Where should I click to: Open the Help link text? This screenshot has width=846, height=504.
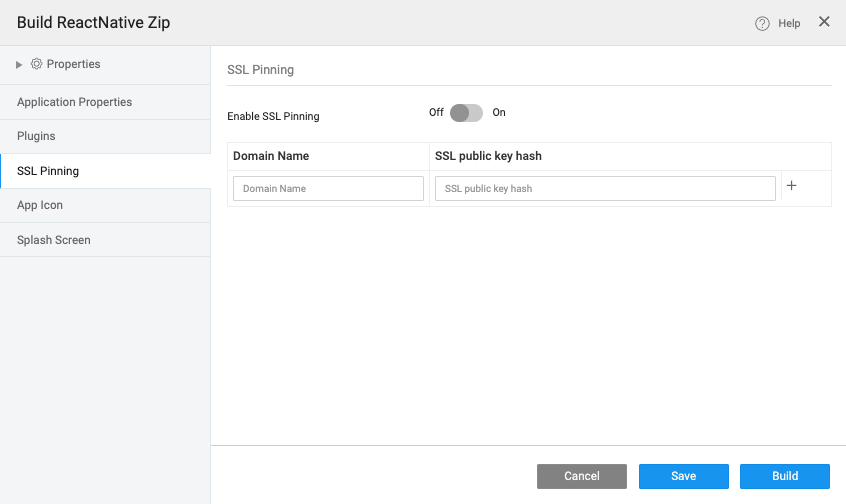pos(789,23)
